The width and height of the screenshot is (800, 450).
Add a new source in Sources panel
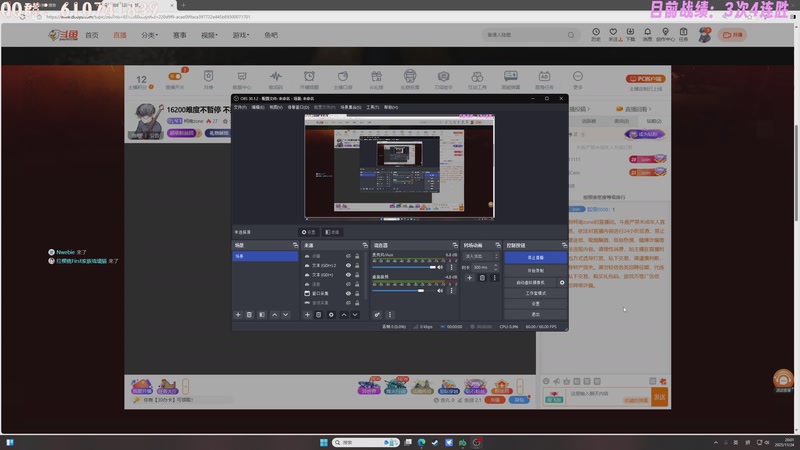tap(307, 315)
